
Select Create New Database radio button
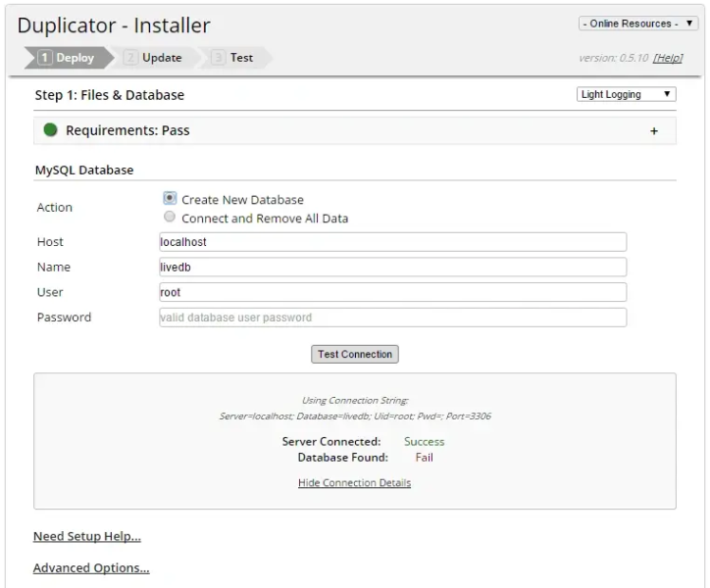click(170, 198)
